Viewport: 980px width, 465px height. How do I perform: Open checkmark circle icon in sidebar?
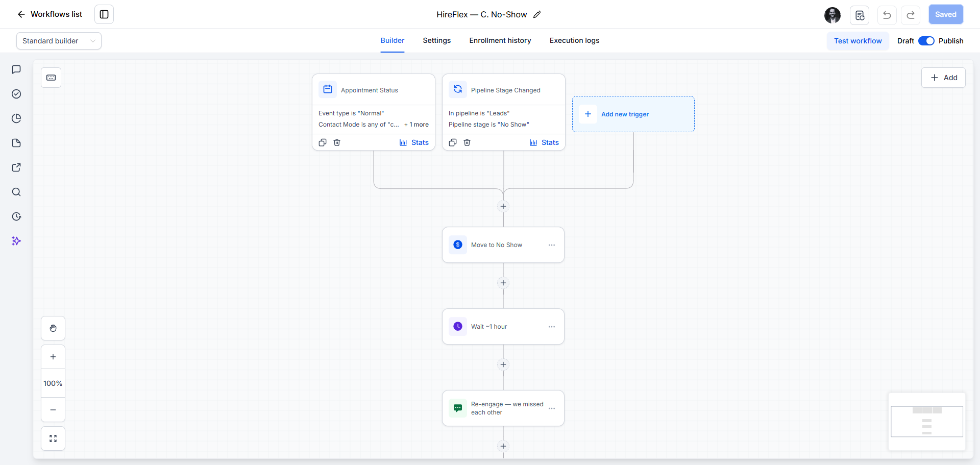coord(16,94)
